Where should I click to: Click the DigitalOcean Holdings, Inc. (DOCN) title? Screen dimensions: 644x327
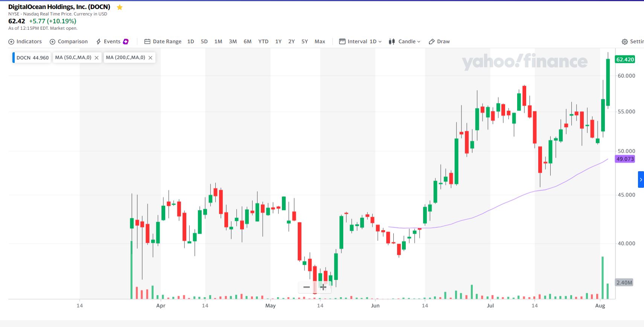coord(59,7)
